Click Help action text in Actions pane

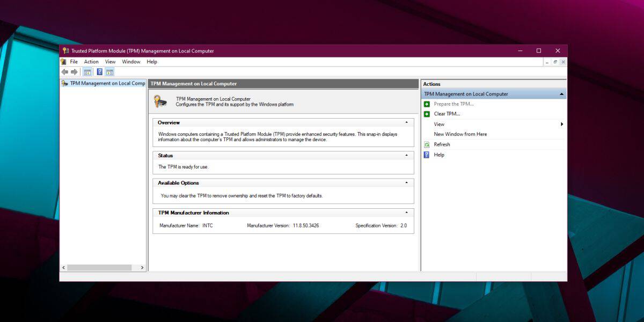439,155
